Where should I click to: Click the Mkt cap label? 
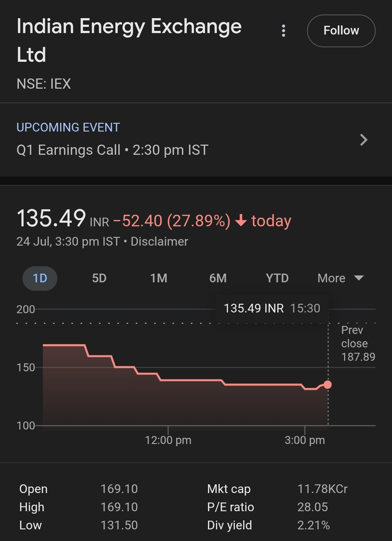point(229,489)
